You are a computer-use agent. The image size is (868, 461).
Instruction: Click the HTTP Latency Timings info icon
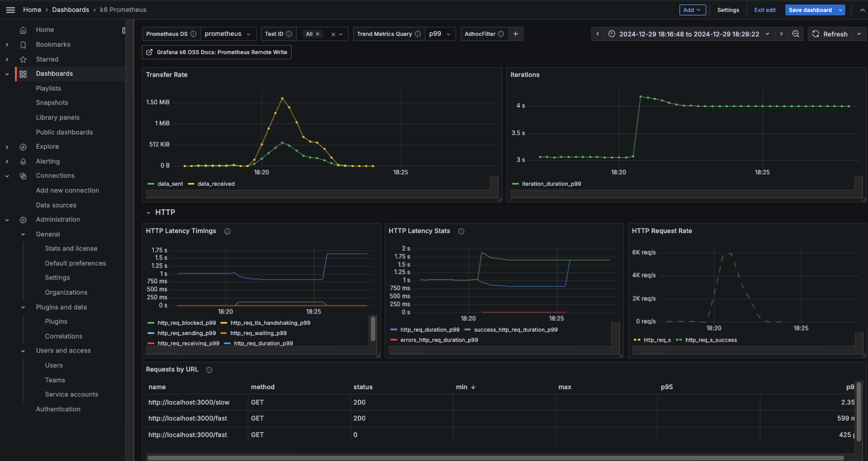(x=227, y=231)
